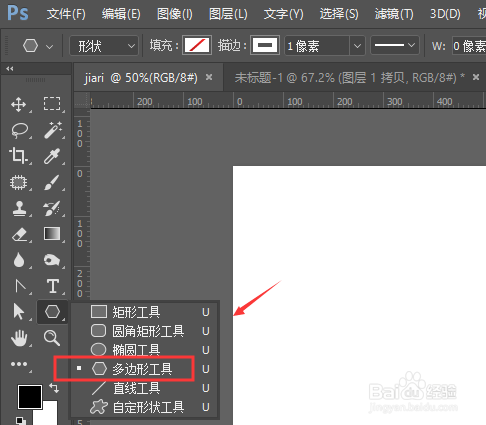Reset default foreground and background colors
Screen dimensions: 486x425
coord(20,421)
